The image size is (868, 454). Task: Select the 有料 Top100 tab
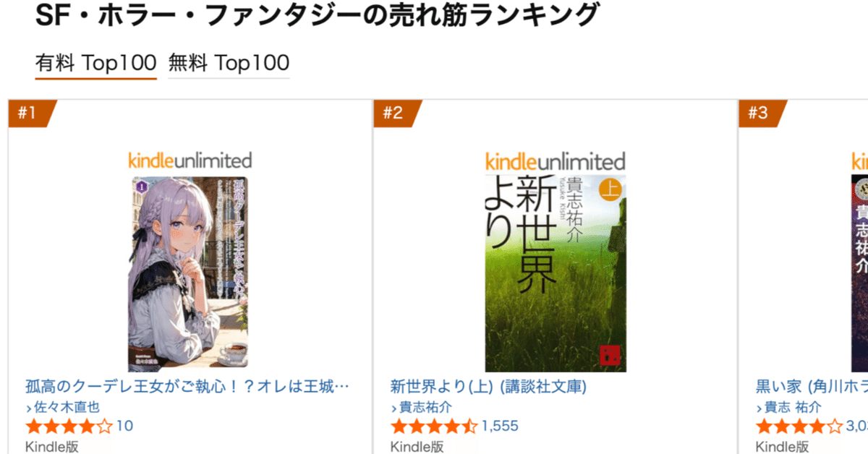point(95,63)
